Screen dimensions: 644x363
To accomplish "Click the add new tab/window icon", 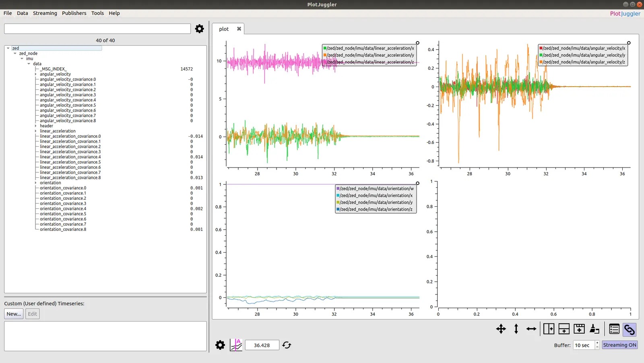I will [579, 329].
